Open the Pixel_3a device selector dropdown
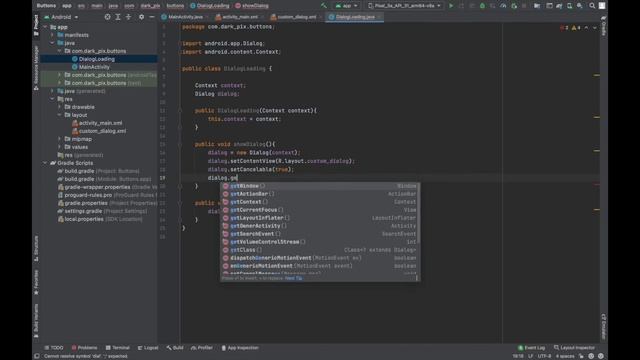The height and width of the screenshot is (360, 640). click(x=404, y=6)
